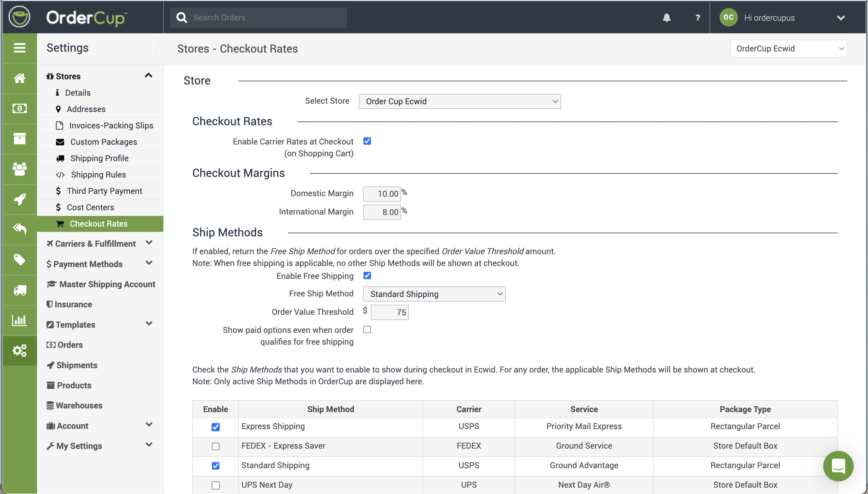Select Checkout Rates menu item
Viewport: 868px width, 494px height.
coord(100,223)
